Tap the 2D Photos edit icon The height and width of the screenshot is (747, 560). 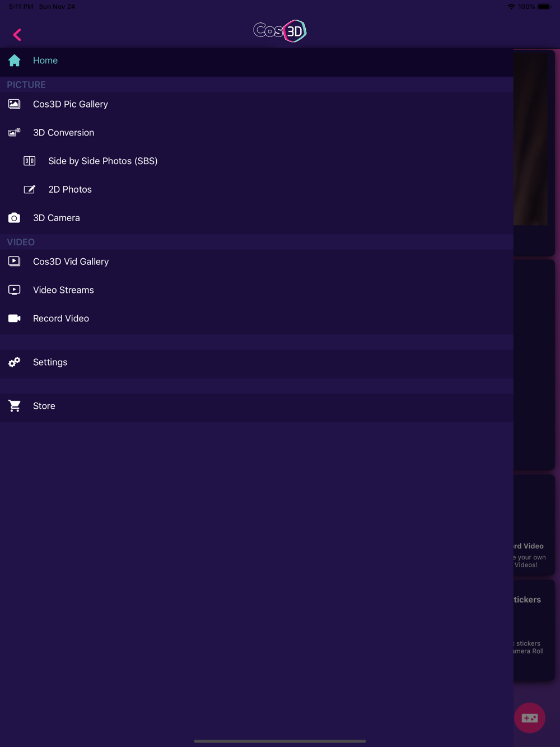click(29, 189)
